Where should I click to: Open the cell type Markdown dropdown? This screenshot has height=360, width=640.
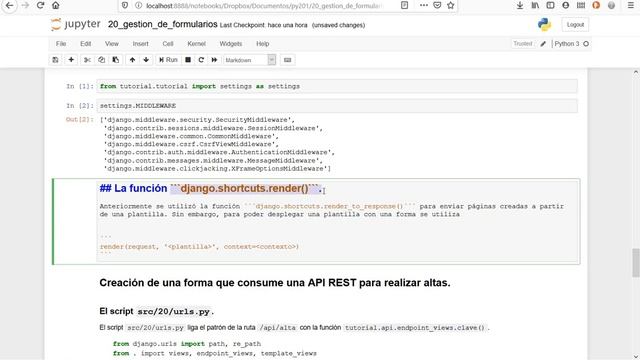point(249,60)
